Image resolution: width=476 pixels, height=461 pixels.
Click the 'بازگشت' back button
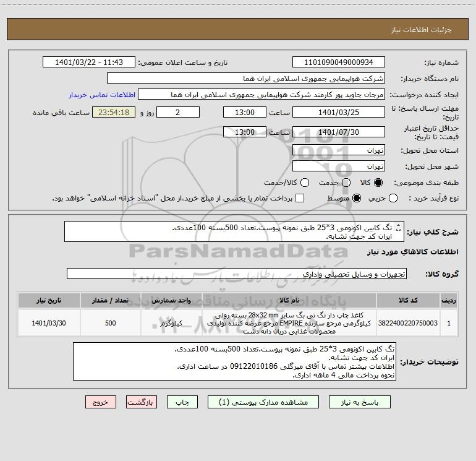coord(142,402)
